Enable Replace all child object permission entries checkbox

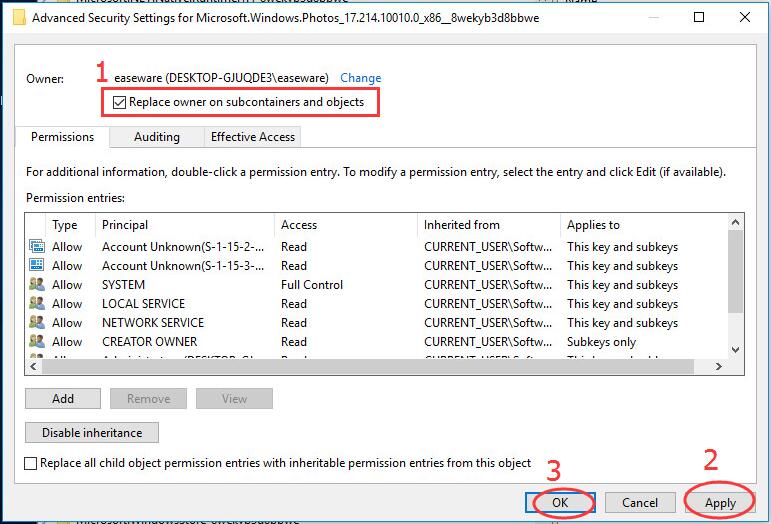(x=30, y=463)
